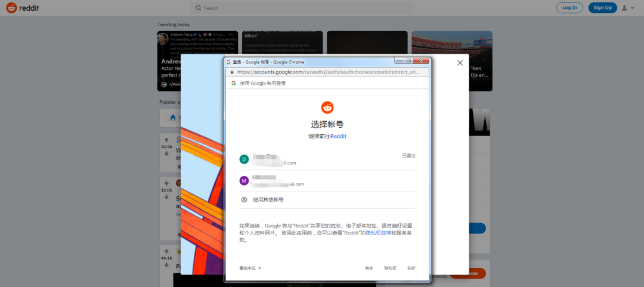Image resolution: width=644 pixels, height=287 pixels.
Task: Downvote the post with 44.1k votes
Action: 166,265
